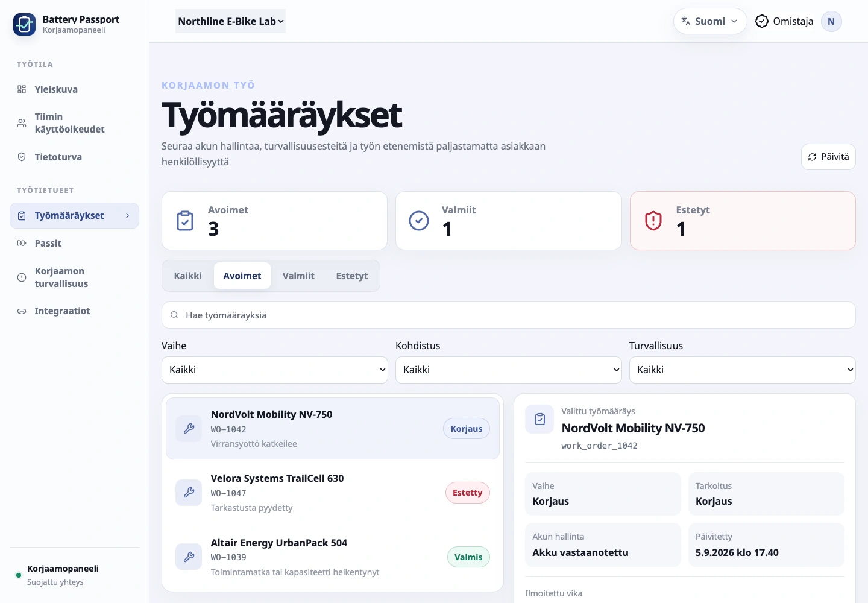The image size is (868, 603).
Task: Click the Tiimin käyttöoikeudet users icon
Action: point(22,123)
